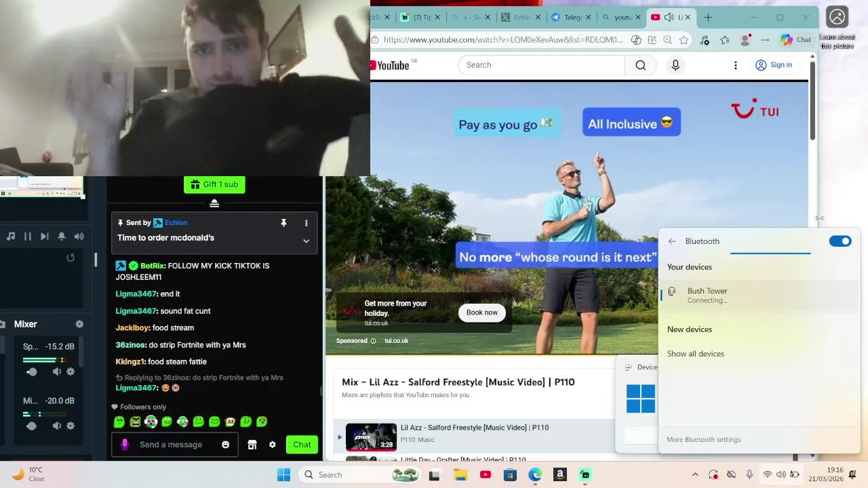868x488 pixels.
Task: Expand the pinned message chevron
Action: click(306, 241)
